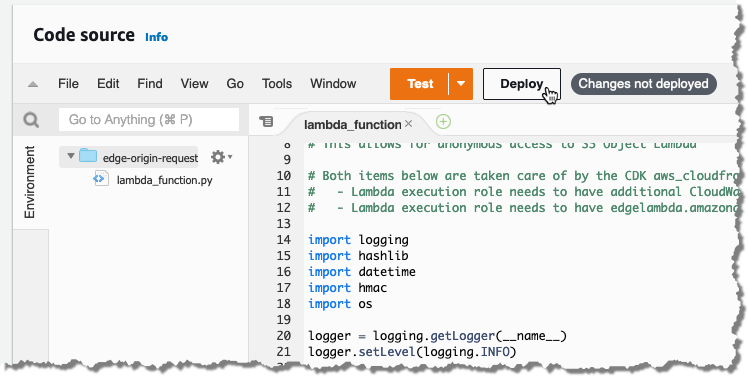Open the View menu
The image size is (748, 376).
(x=194, y=84)
